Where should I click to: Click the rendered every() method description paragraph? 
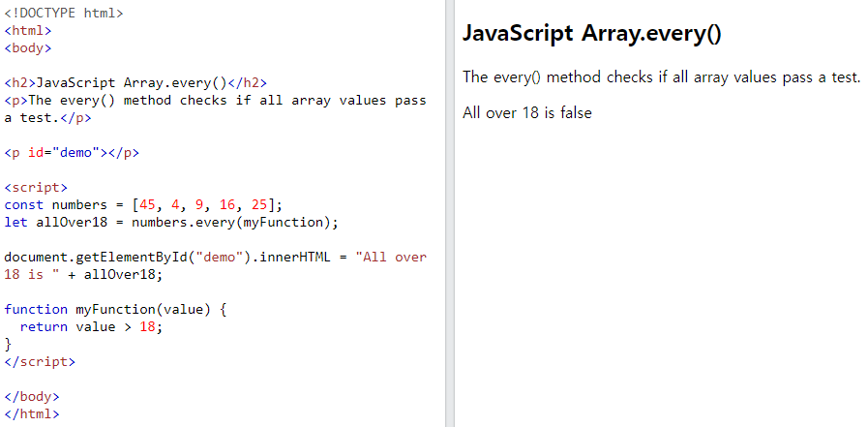[662, 77]
